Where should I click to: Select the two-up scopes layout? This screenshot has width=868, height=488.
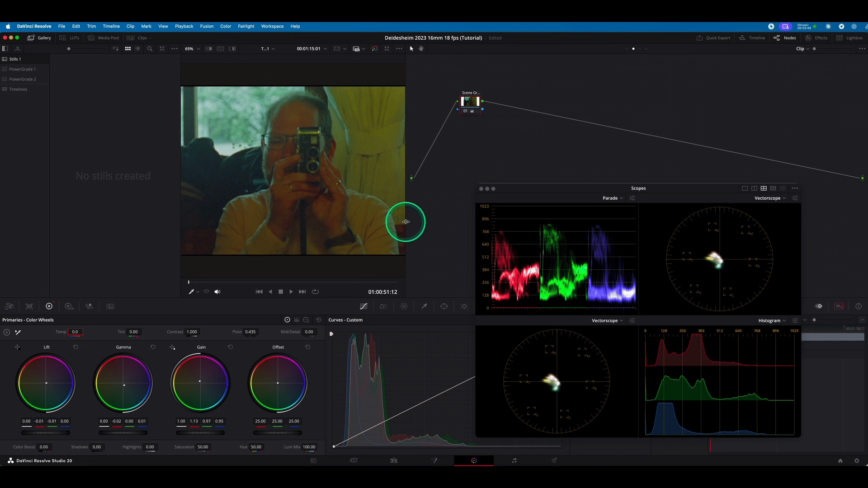754,188
